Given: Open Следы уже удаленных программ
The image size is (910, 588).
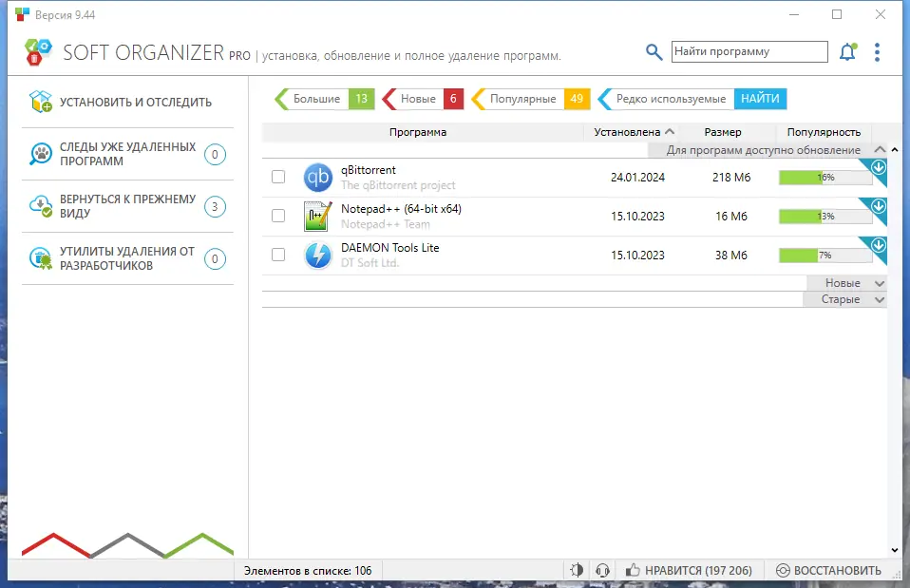Looking at the screenshot, I should tap(127, 154).
